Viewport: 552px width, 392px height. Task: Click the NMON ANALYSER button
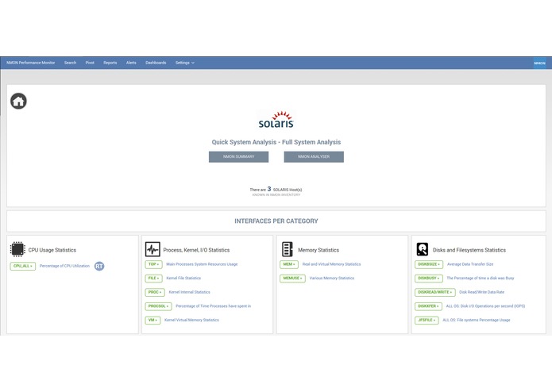tap(314, 157)
